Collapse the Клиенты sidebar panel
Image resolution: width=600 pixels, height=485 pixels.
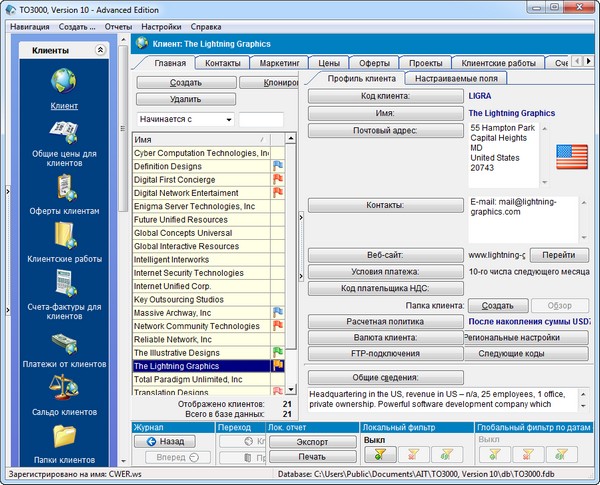pos(100,50)
